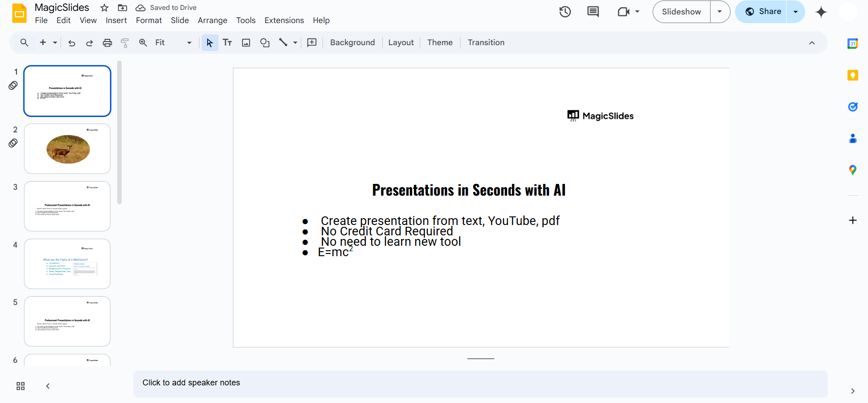The image size is (868, 403).
Task: Check the Saved to Drive status
Action: pos(166,8)
